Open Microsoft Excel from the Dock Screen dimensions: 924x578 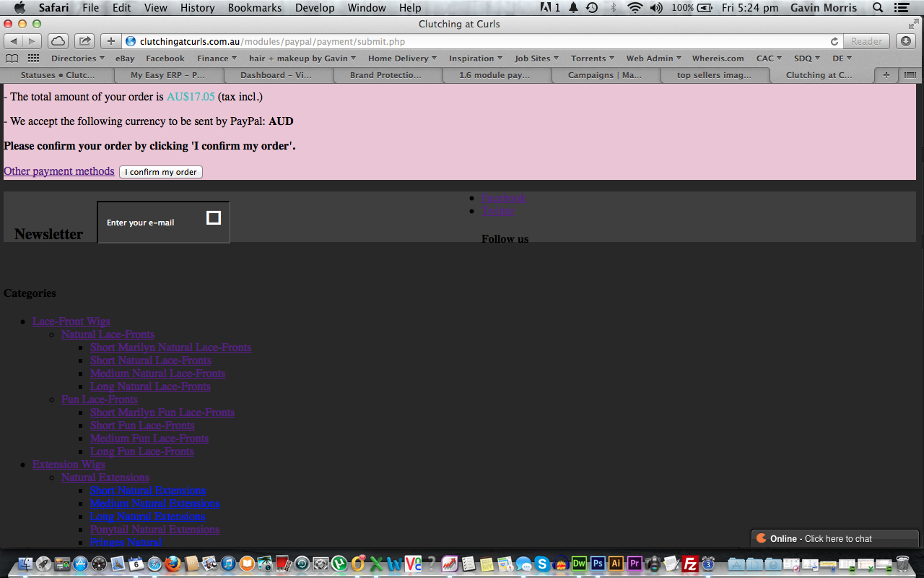coord(375,564)
